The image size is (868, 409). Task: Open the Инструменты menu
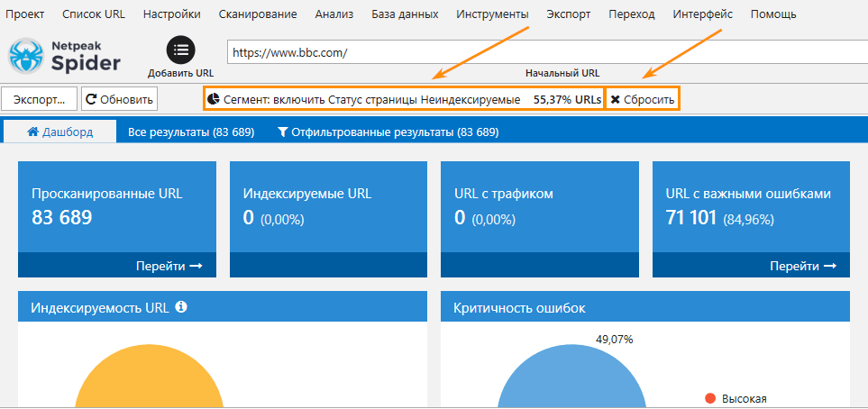click(x=492, y=14)
